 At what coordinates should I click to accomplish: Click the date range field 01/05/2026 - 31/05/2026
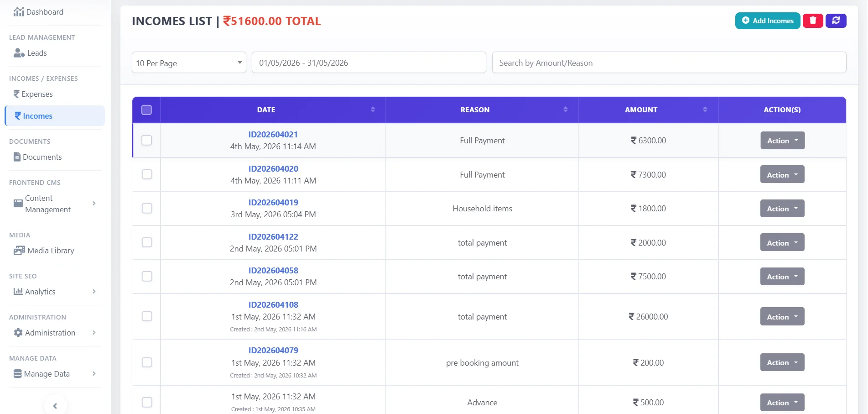pos(369,63)
